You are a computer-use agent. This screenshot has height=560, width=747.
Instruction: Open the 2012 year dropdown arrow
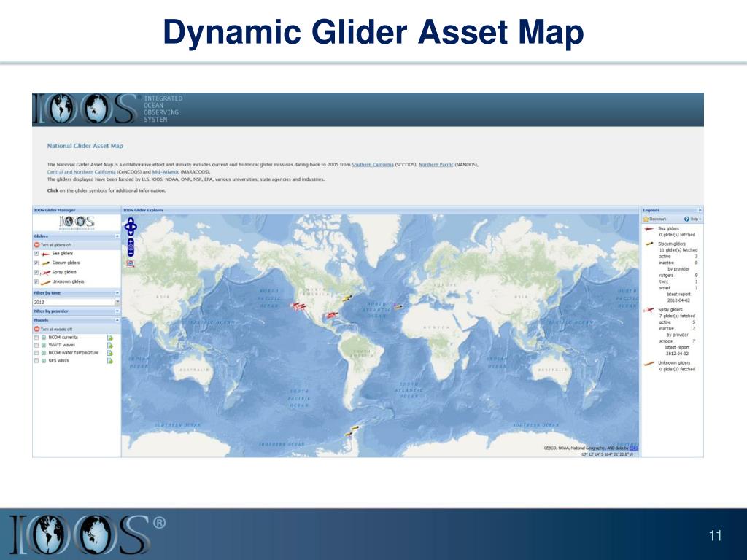tap(117, 302)
